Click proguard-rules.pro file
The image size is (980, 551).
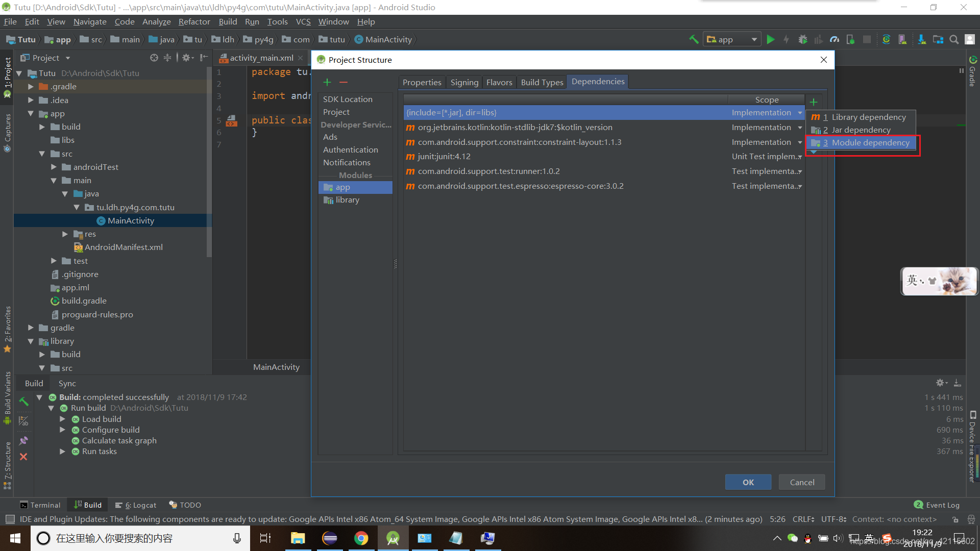pyautogui.click(x=97, y=314)
